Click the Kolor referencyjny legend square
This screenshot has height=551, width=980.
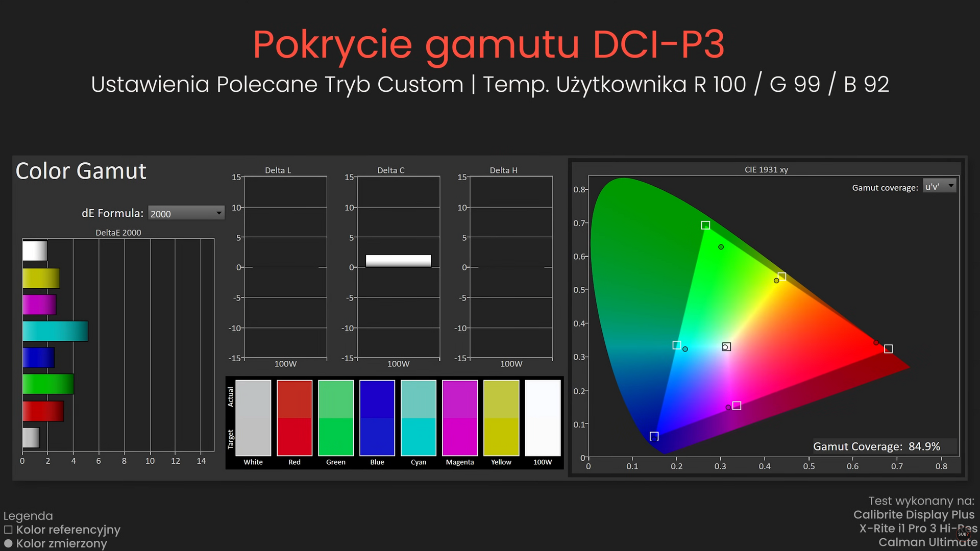click(x=8, y=530)
